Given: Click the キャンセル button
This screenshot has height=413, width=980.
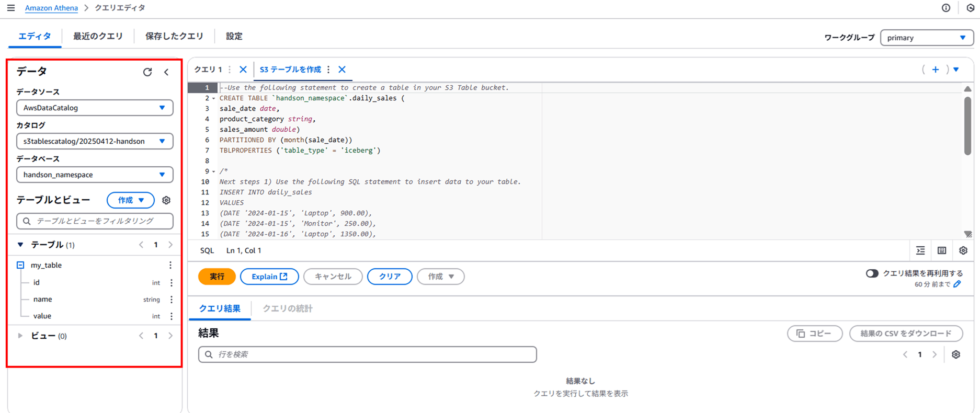Looking at the screenshot, I should point(333,277).
